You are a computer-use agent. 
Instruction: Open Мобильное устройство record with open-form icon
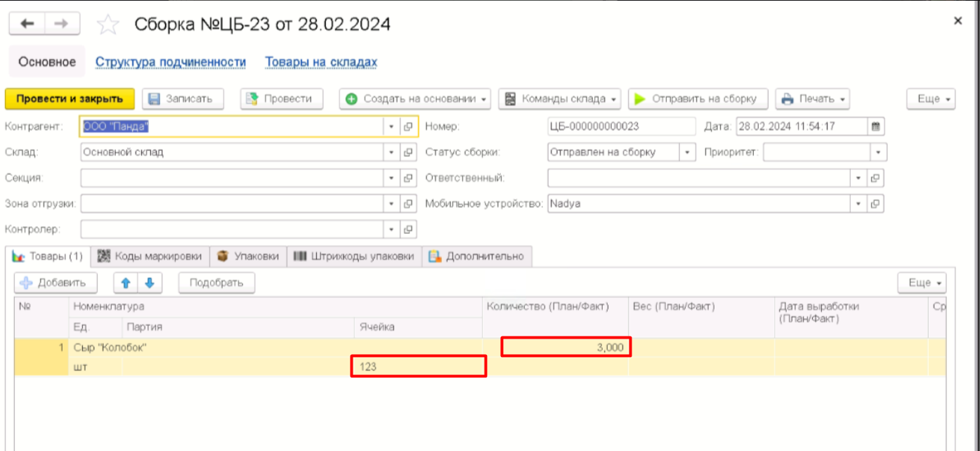[875, 204]
